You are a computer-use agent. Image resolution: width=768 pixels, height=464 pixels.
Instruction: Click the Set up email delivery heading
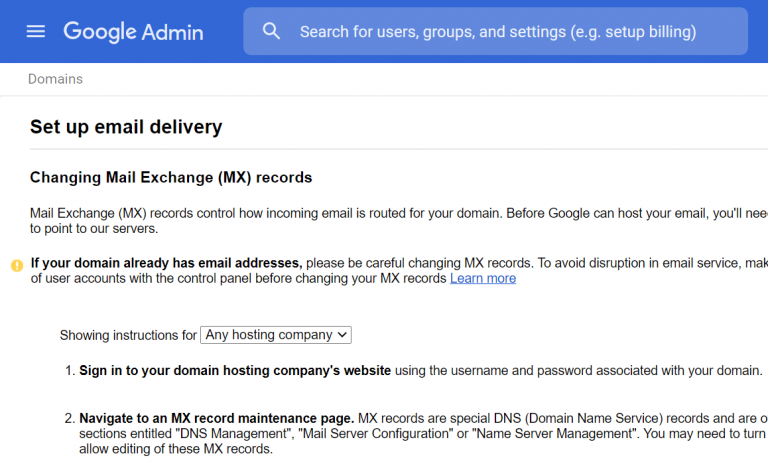(126, 127)
